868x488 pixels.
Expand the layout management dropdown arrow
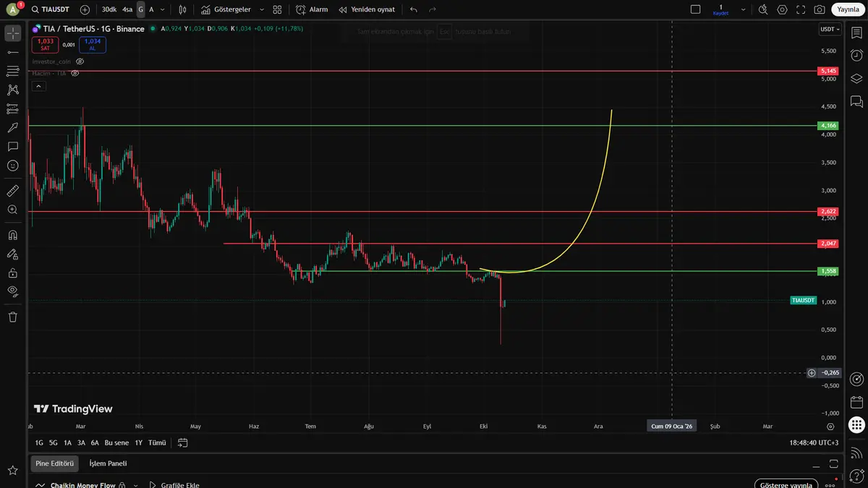click(x=743, y=9)
